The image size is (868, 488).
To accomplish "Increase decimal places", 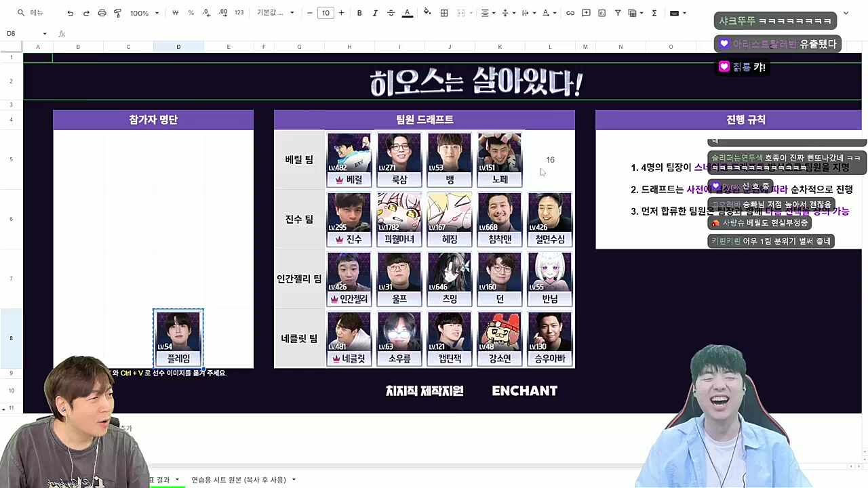I will pyautogui.click(x=223, y=13).
